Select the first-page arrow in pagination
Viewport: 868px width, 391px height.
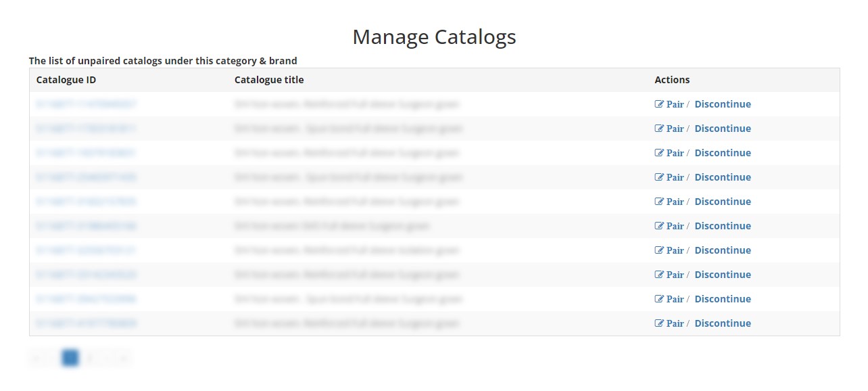(x=36, y=358)
